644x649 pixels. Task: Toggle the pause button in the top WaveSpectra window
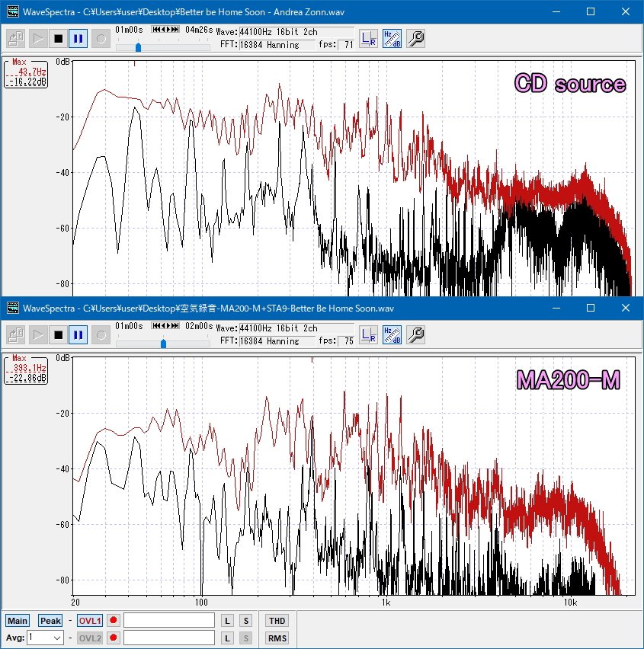coord(78,39)
